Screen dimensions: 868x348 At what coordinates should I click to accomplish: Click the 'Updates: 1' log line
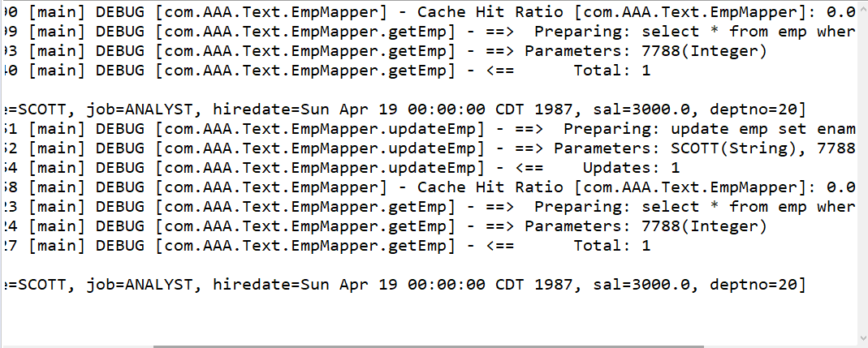point(342,168)
